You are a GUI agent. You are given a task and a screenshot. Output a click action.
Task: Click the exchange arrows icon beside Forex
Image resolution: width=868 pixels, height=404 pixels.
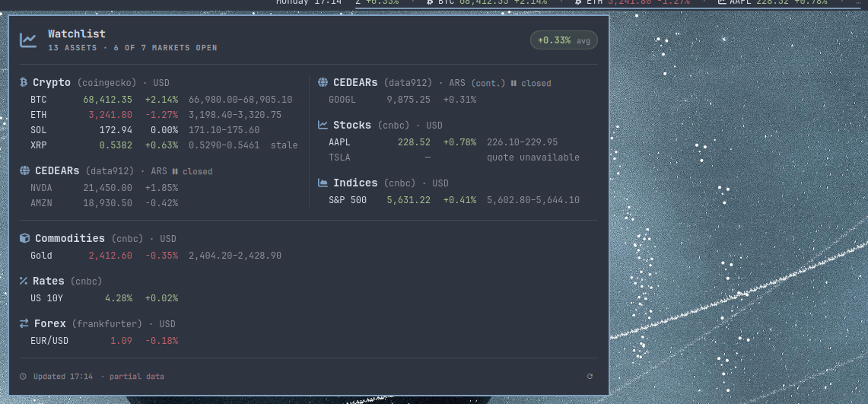(x=24, y=323)
